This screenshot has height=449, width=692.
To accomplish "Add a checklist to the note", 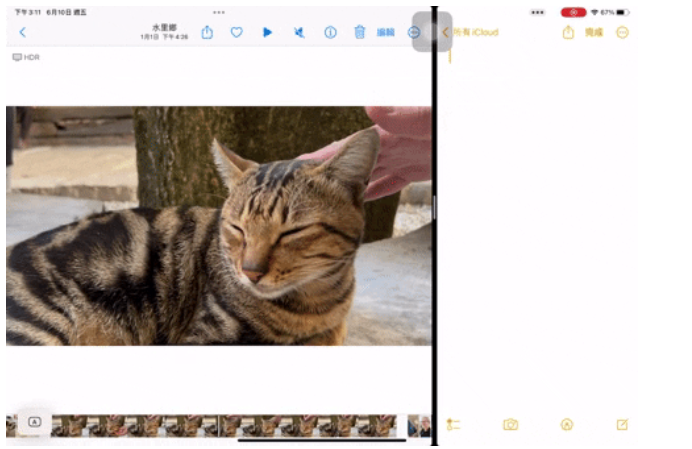I will [454, 425].
